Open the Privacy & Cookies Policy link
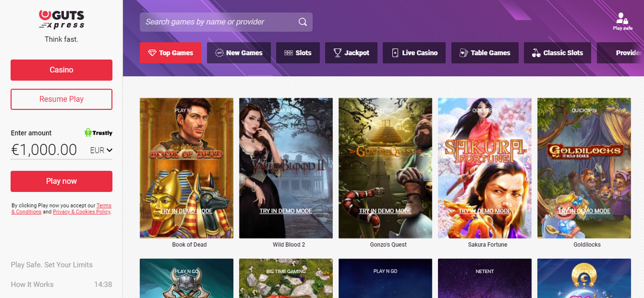 coord(82,212)
